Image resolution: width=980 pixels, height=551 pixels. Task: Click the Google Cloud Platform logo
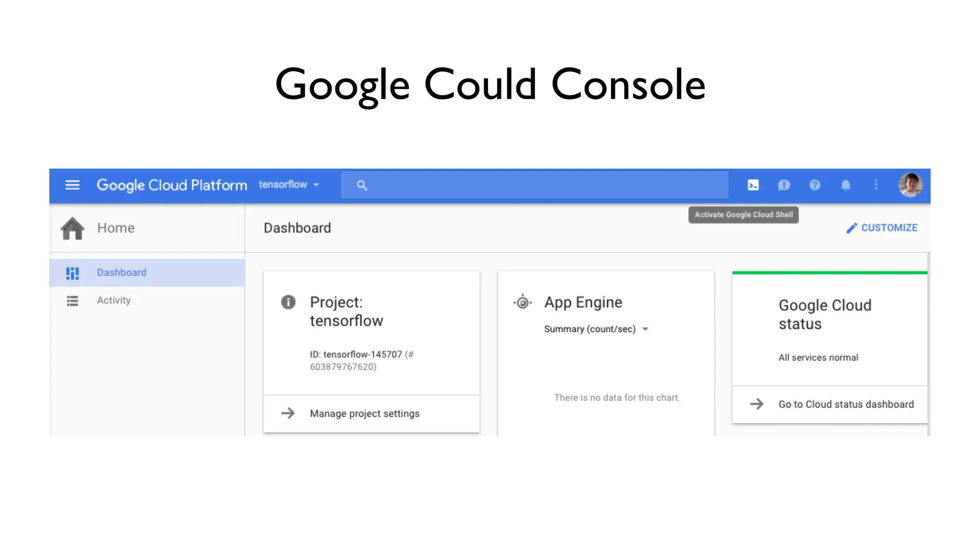pos(172,185)
